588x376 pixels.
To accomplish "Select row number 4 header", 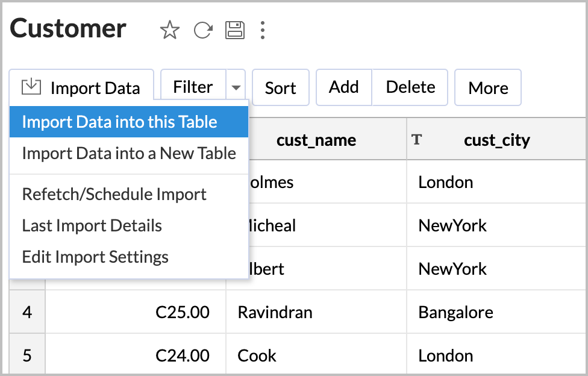I will pos(27,312).
